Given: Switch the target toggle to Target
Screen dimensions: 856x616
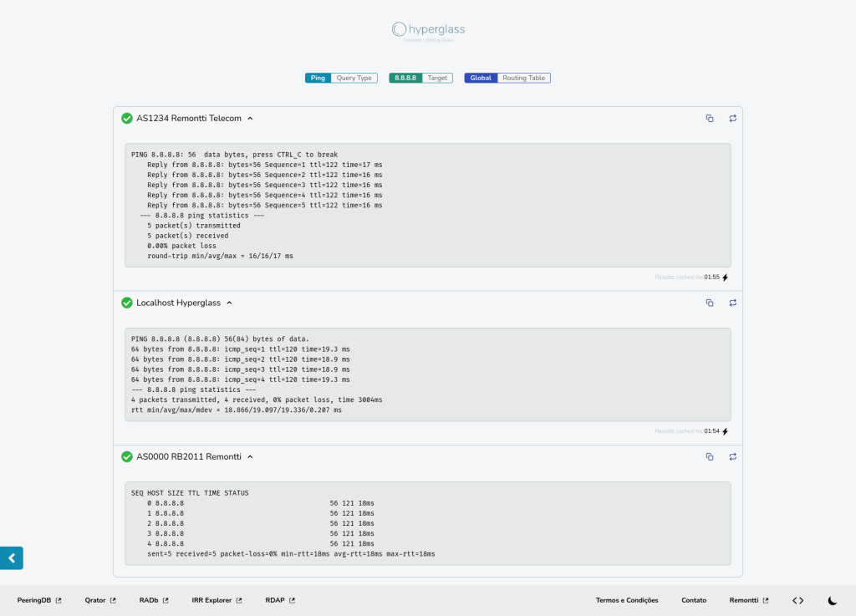Looking at the screenshot, I should [x=437, y=77].
